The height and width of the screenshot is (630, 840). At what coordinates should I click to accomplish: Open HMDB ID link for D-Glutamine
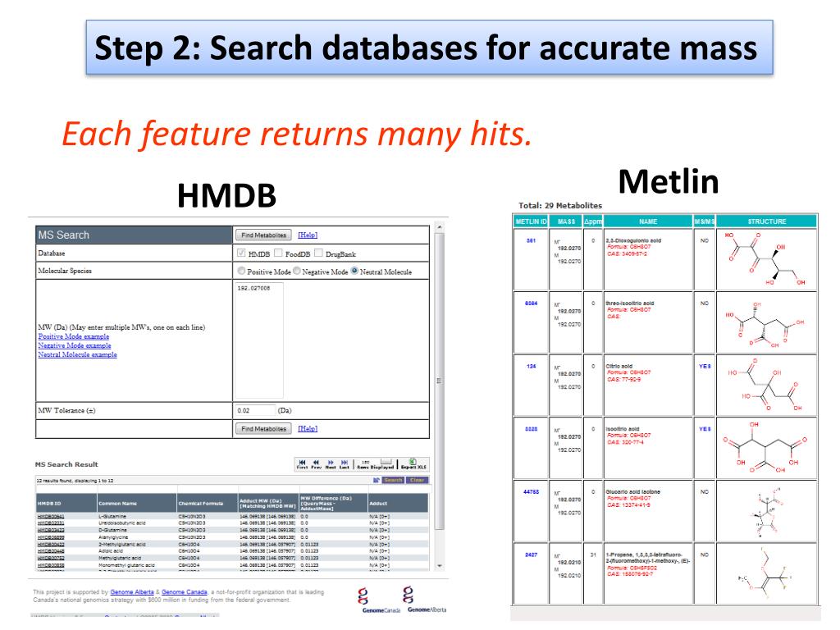[51, 531]
